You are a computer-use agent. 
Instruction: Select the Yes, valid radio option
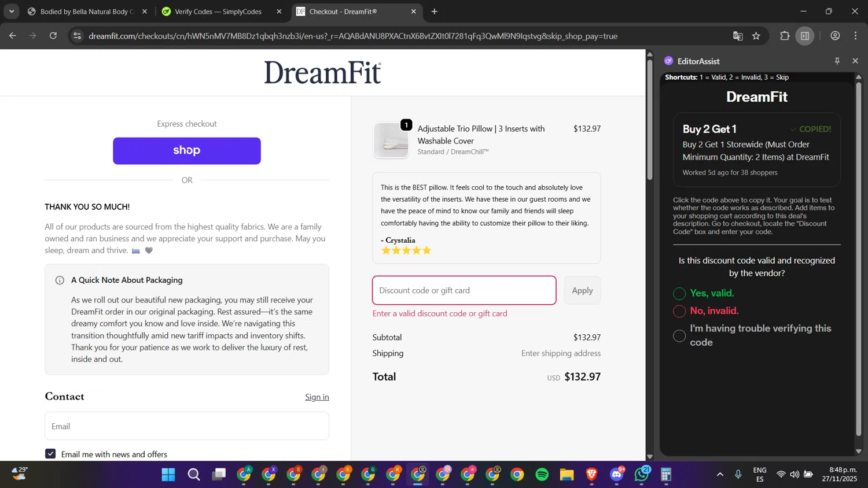coord(679,294)
